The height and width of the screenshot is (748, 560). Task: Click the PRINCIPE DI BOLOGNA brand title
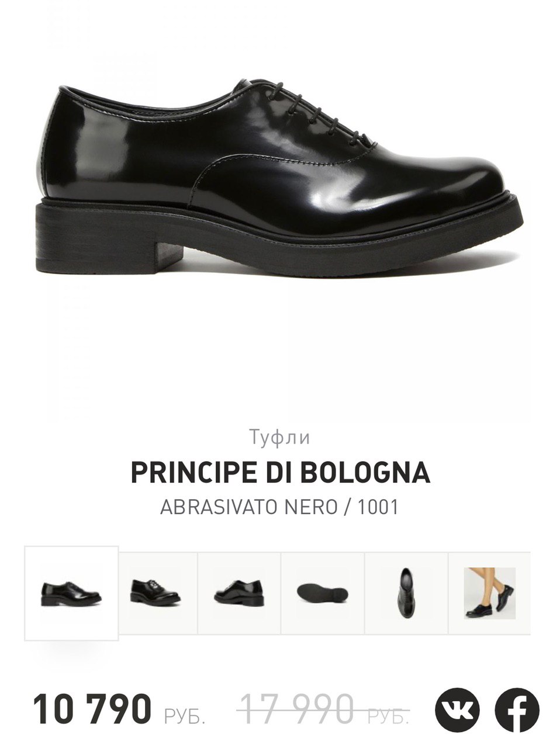tap(280, 473)
